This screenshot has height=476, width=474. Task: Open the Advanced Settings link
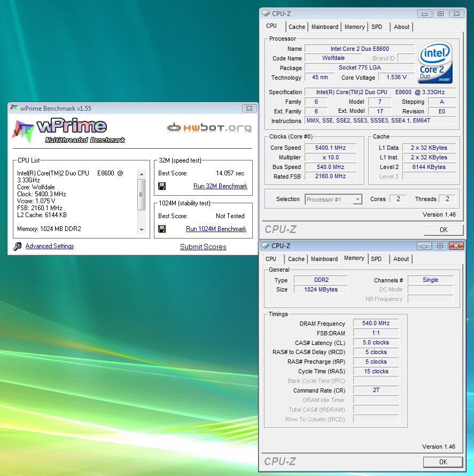click(50, 246)
